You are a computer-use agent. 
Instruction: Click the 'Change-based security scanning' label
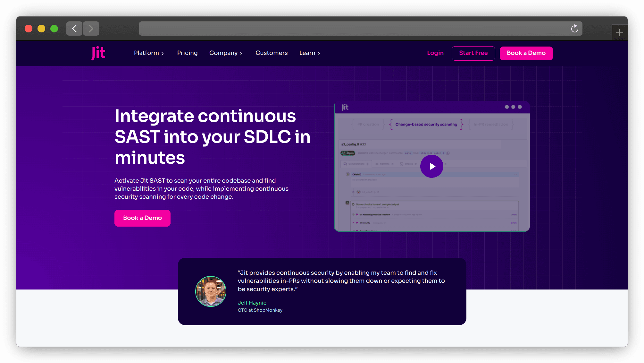[426, 124]
